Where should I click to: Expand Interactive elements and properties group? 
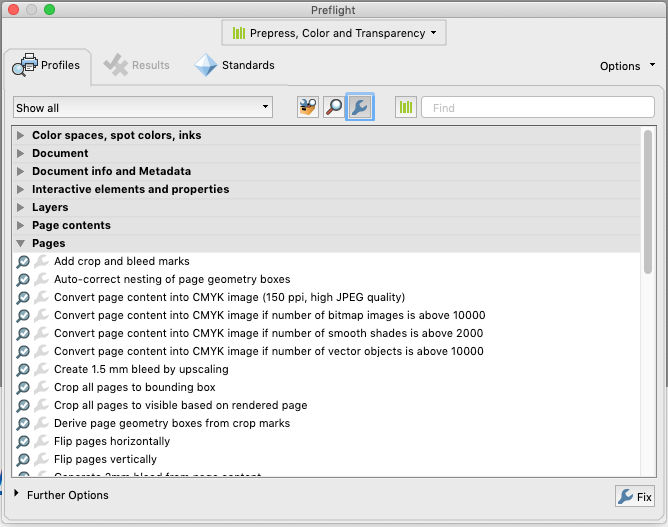[x=20, y=189]
